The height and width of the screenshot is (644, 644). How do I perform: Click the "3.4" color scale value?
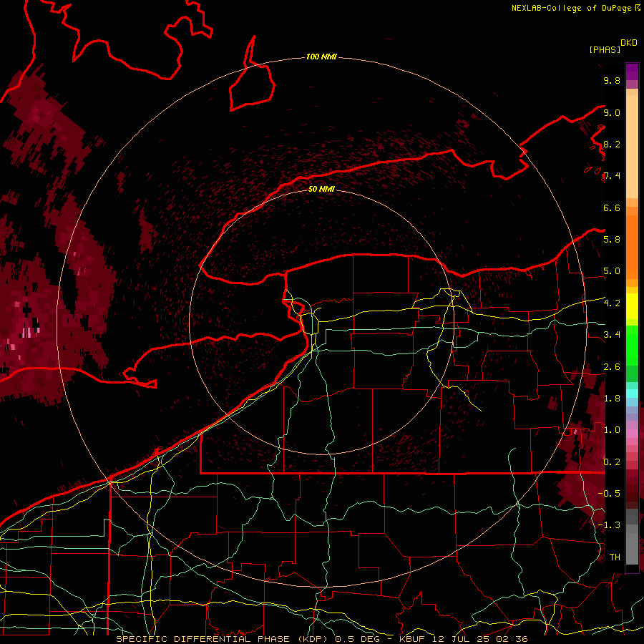click(612, 335)
